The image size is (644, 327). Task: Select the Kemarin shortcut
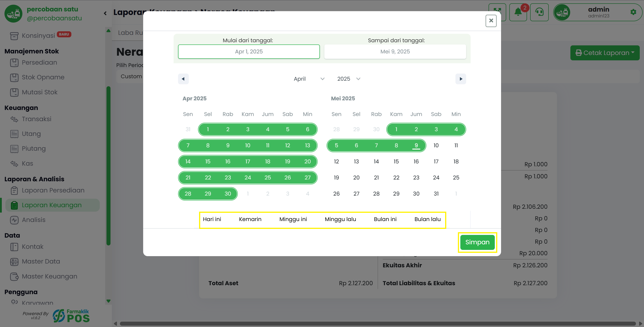point(250,219)
